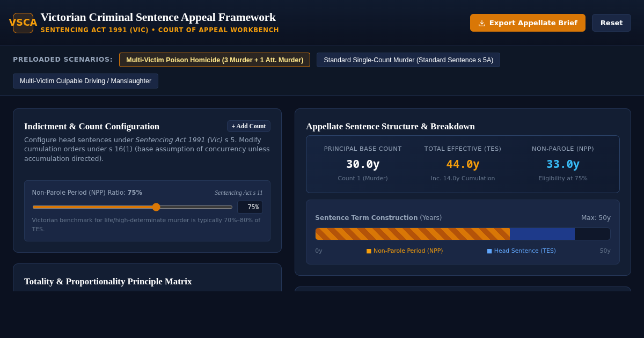The width and height of the screenshot is (644, 338).
Task: Load Standard Single-Count Murder scenario
Action: coord(408,60)
